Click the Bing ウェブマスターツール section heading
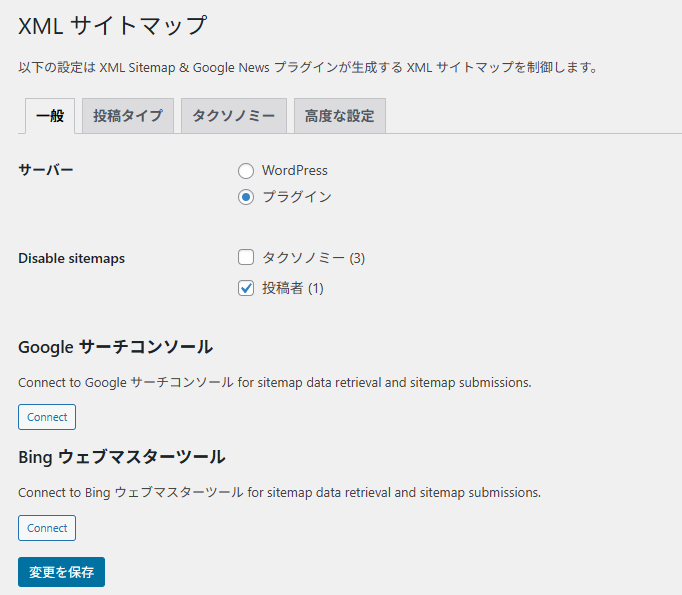682x595 pixels. (x=121, y=457)
